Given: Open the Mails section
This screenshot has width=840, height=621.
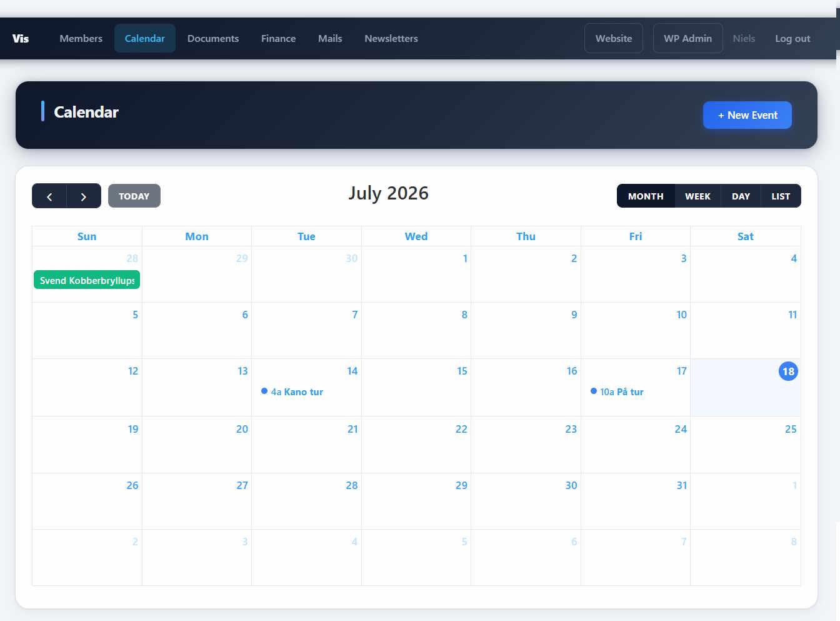Looking at the screenshot, I should [x=330, y=38].
